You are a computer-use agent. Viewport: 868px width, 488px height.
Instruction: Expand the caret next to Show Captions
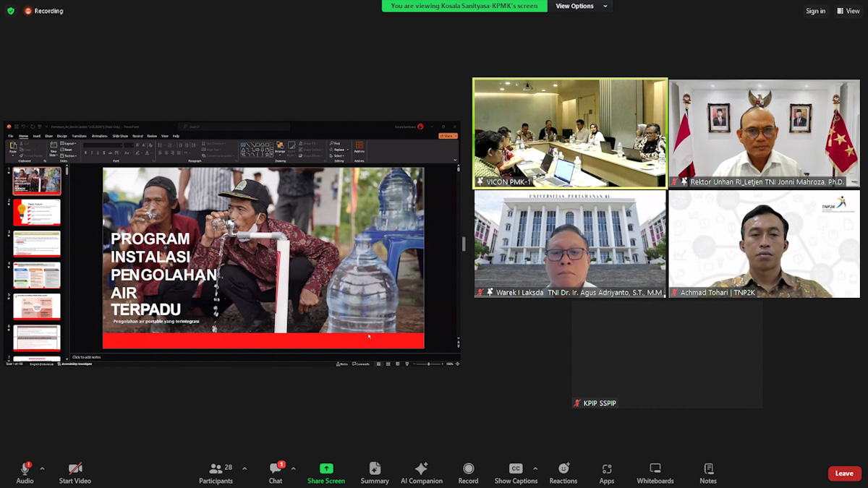(x=535, y=468)
